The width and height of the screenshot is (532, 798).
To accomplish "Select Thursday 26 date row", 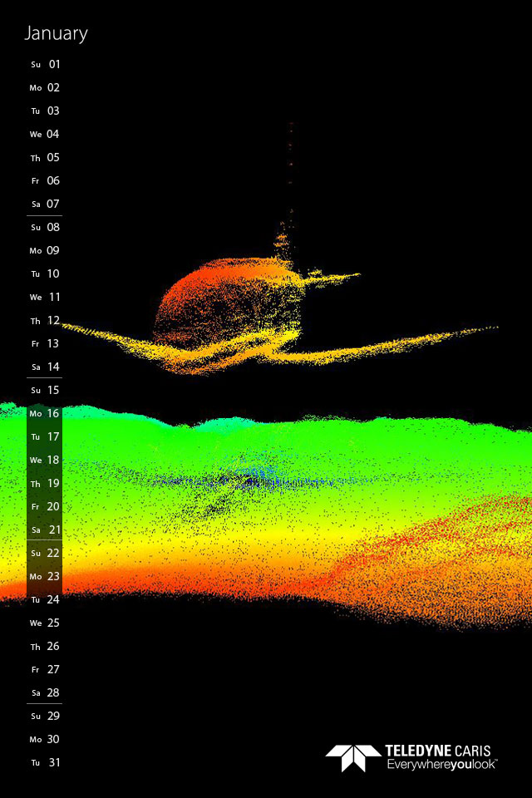I will [x=45, y=647].
